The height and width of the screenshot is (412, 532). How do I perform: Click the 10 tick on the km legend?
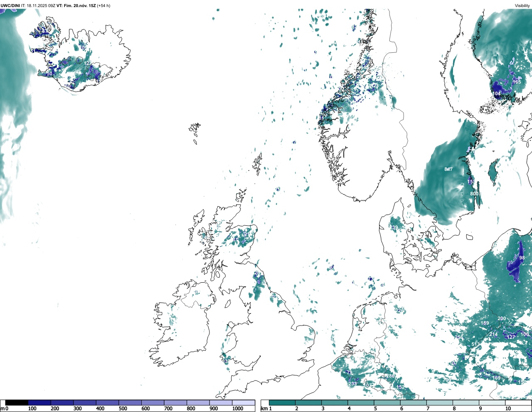coord(508,409)
